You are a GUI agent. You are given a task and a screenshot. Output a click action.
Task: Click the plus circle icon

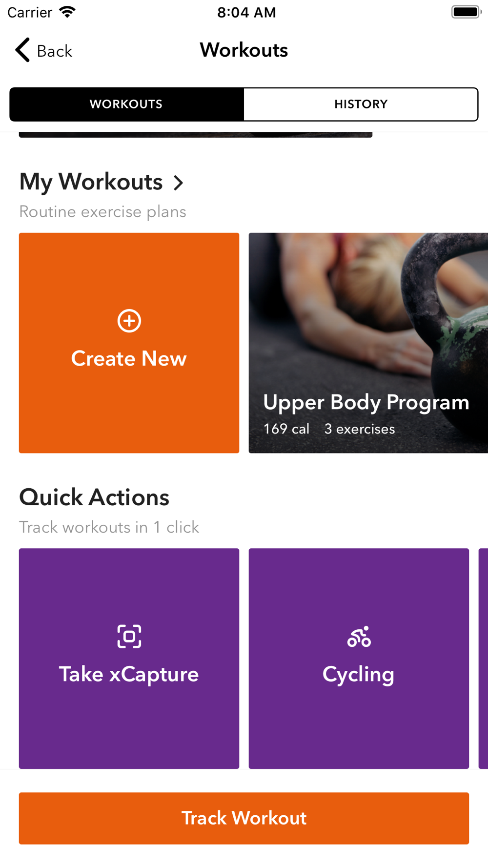(129, 321)
